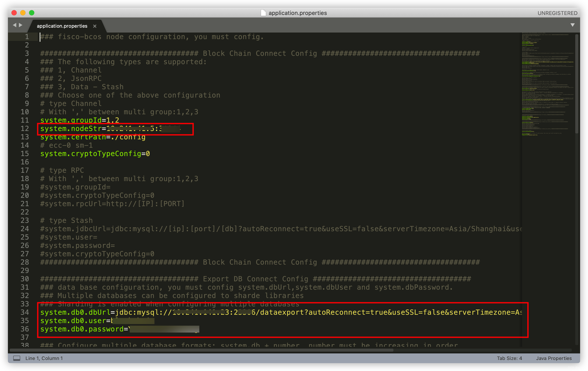588x371 pixels.
Task: Click the UNREGISTERED label
Action: (x=557, y=13)
